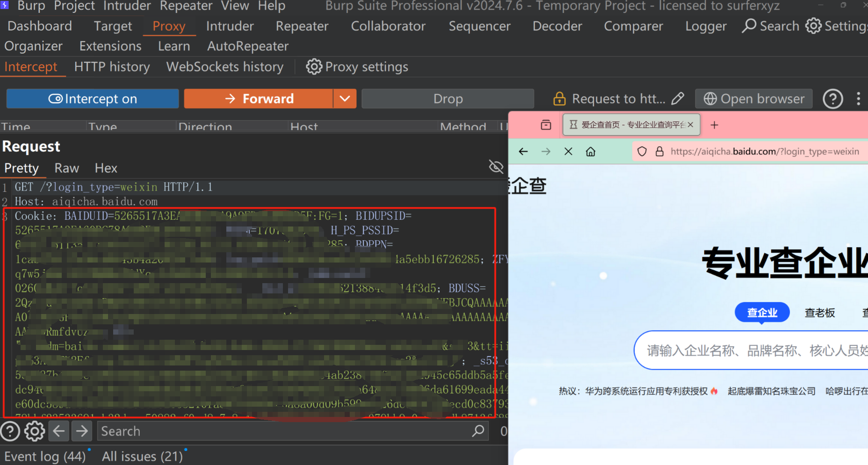
Task: Close the 爱企查首页 browser tab
Action: (691, 125)
